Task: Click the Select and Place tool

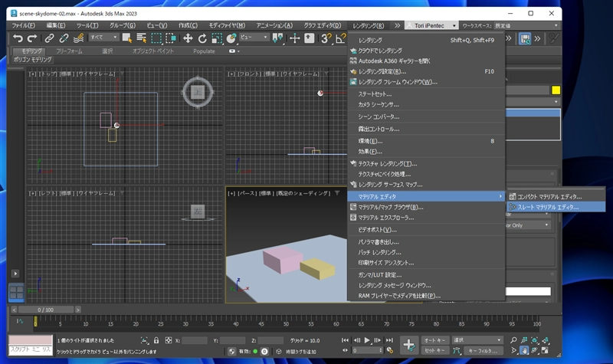Action: tap(231, 38)
